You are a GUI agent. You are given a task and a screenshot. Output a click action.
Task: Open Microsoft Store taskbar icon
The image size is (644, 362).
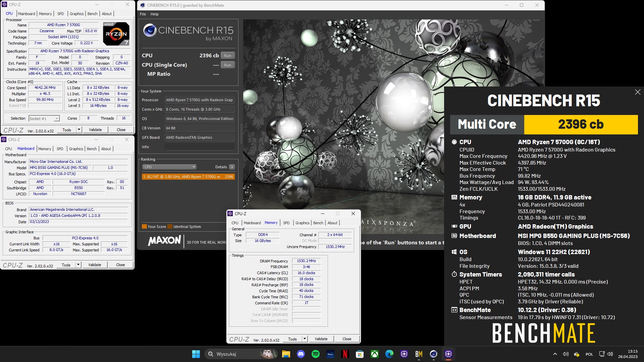click(360, 354)
